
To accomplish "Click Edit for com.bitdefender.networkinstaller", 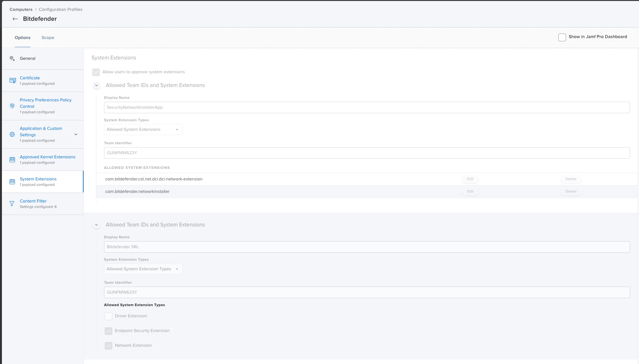I will coord(470,192).
